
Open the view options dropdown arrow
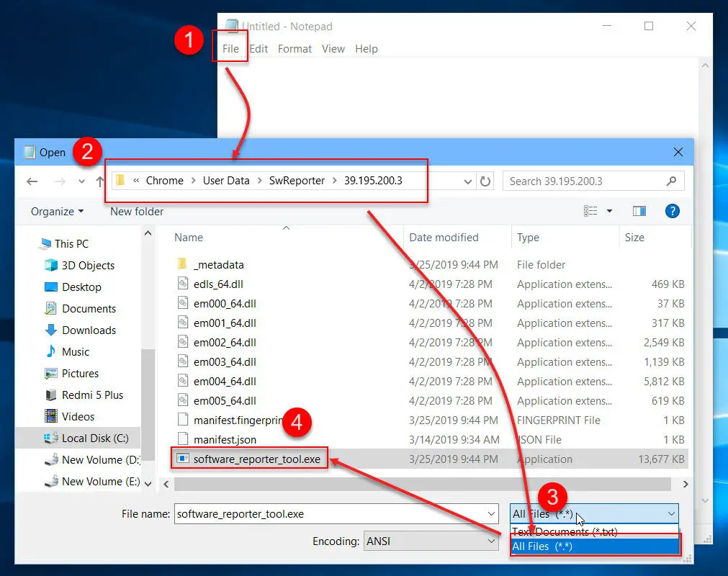(x=610, y=211)
